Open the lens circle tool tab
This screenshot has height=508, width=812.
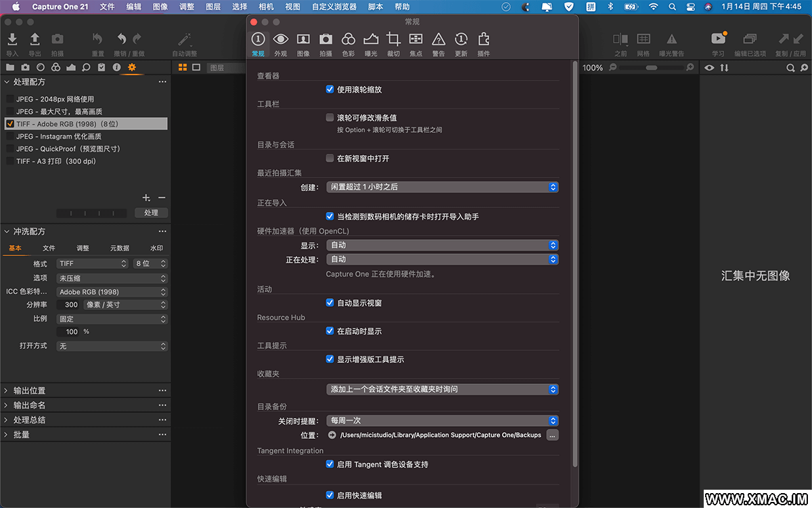click(x=41, y=67)
